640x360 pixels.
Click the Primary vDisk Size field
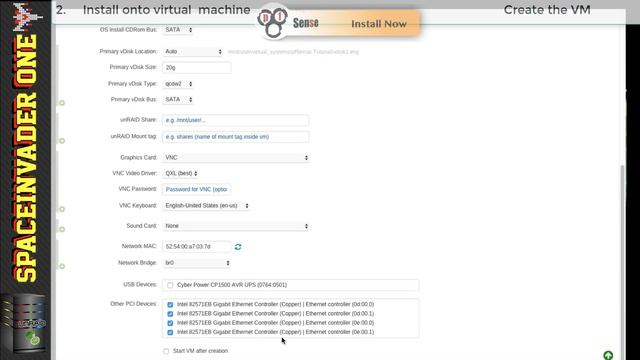tap(197, 67)
